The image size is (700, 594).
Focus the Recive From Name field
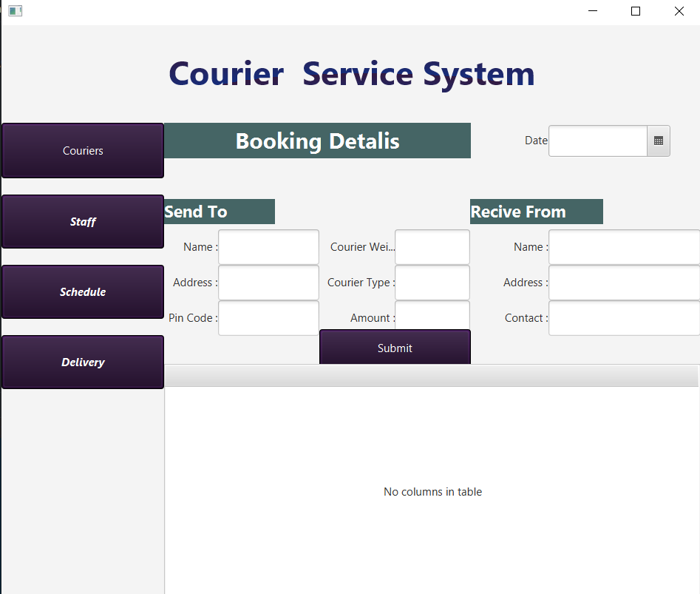(x=623, y=247)
